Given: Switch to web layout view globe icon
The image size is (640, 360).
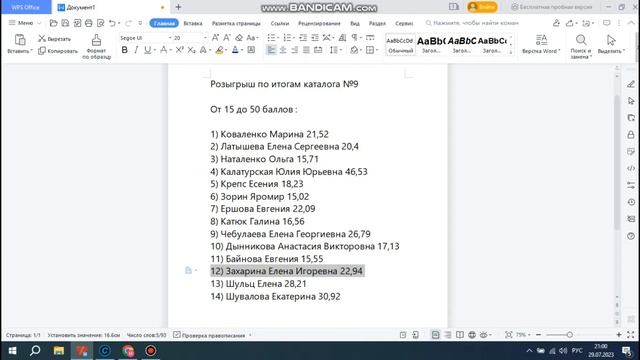Looking at the screenshot, I should [472, 335].
